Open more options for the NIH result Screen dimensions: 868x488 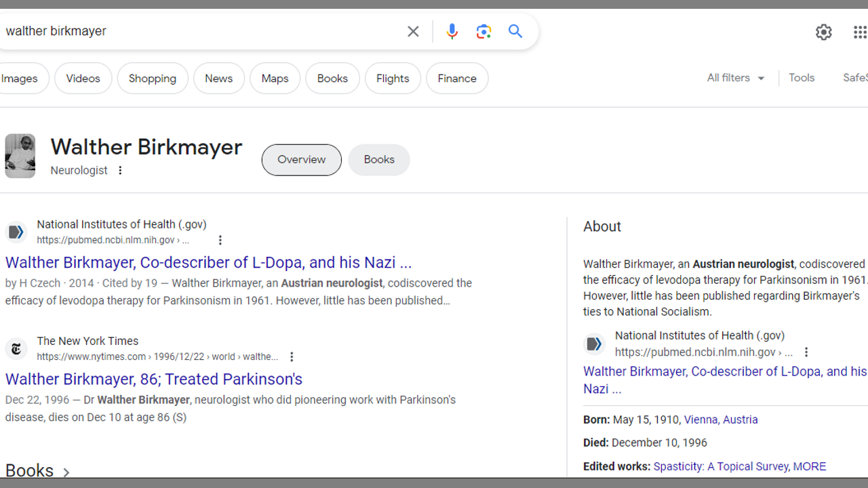pyautogui.click(x=220, y=240)
